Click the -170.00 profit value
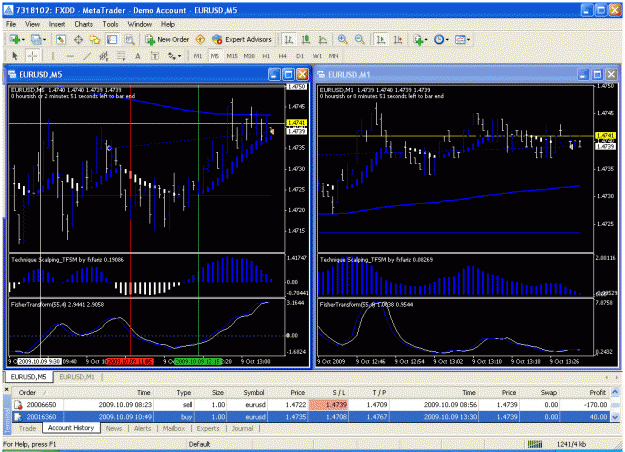Screen dimensions: 625x452 [x=594, y=405]
